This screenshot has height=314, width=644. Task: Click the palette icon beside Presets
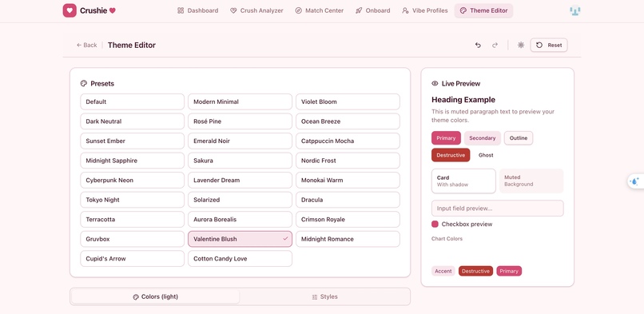pos(84,84)
